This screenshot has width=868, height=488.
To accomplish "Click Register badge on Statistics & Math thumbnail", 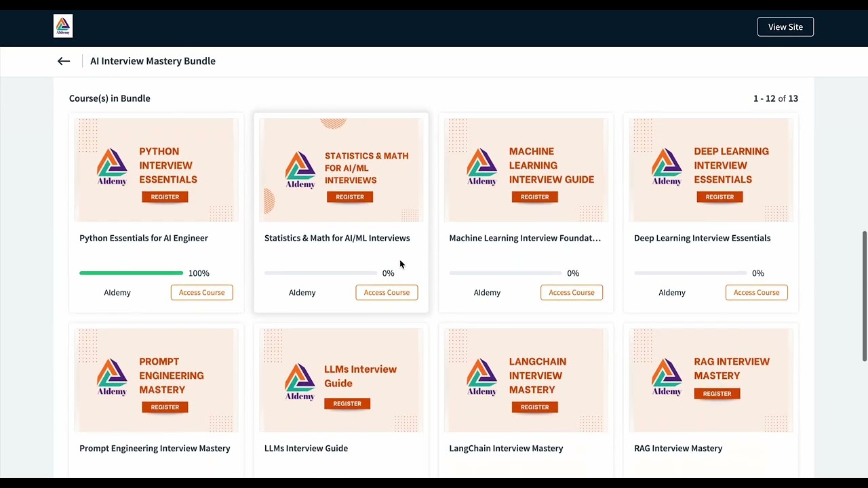I will tap(350, 197).
